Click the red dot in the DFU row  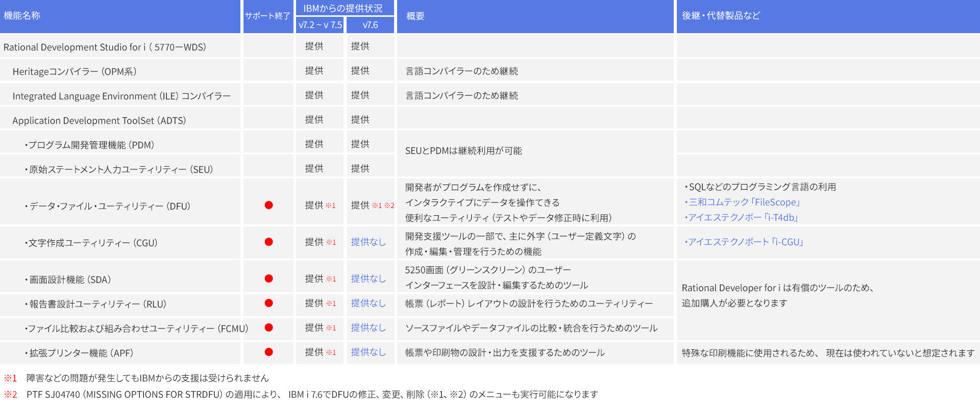[x=268, y=205]
